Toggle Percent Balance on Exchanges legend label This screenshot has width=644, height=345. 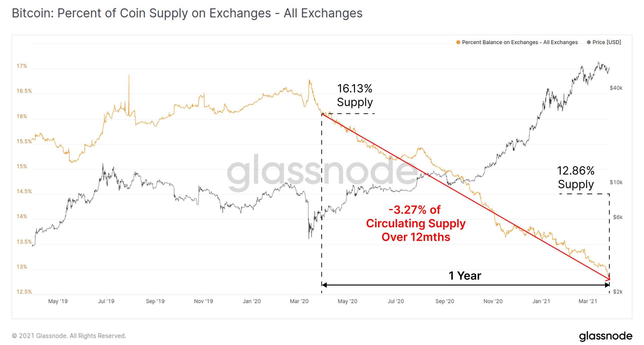click(519, 42)
